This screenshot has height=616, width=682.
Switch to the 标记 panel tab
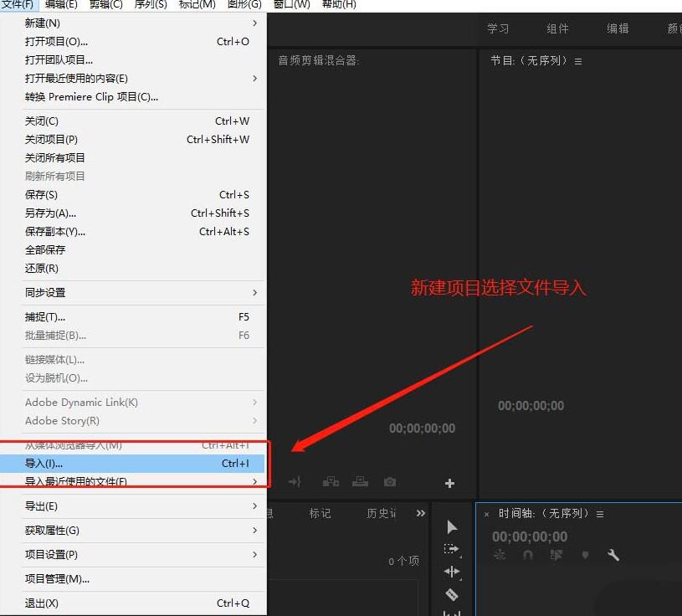[319, 513]
